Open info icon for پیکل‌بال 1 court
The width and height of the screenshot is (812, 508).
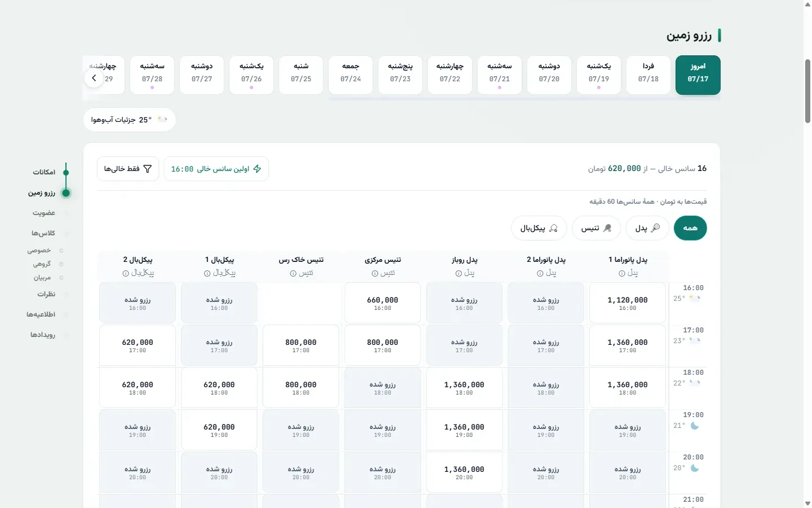coord(207,274)
